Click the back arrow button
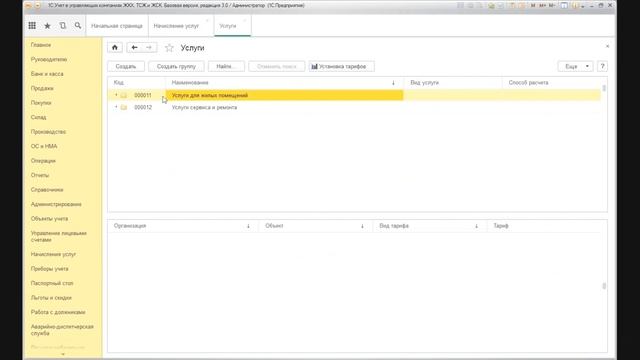640x360 pixels. point(134,48)
